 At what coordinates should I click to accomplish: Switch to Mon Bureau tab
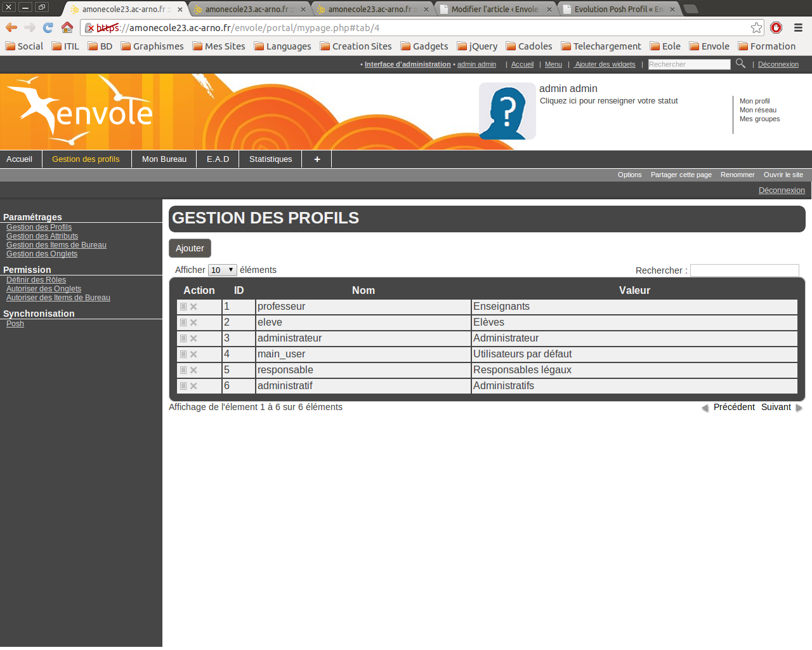click(164, 159)
